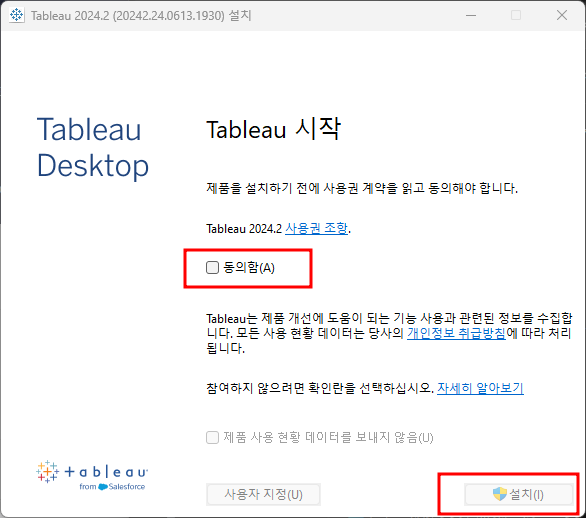Screen dimensions: 586x518
Task: Click the Tableau 시작 heading text
Action: [x=273, y=129]
